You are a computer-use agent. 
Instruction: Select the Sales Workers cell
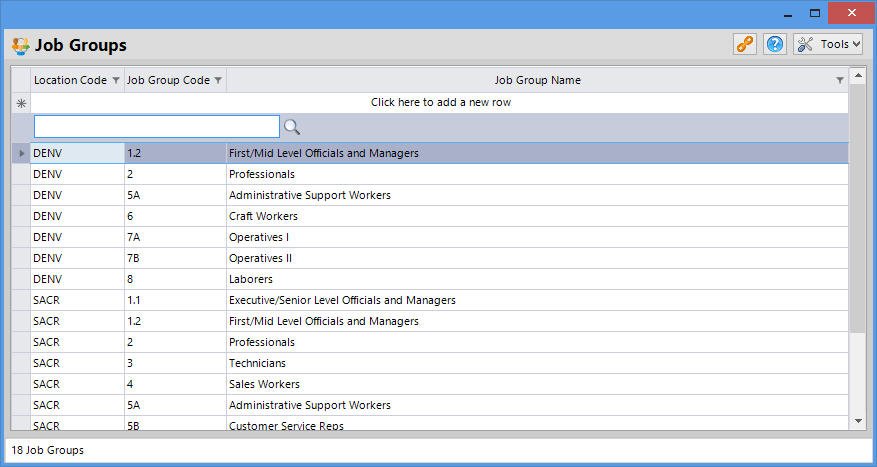(537, 384)
